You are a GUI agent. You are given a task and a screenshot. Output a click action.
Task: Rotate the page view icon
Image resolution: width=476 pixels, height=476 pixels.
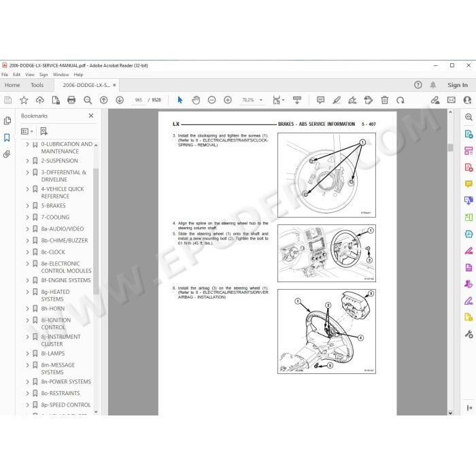click(x=401, y=100)
